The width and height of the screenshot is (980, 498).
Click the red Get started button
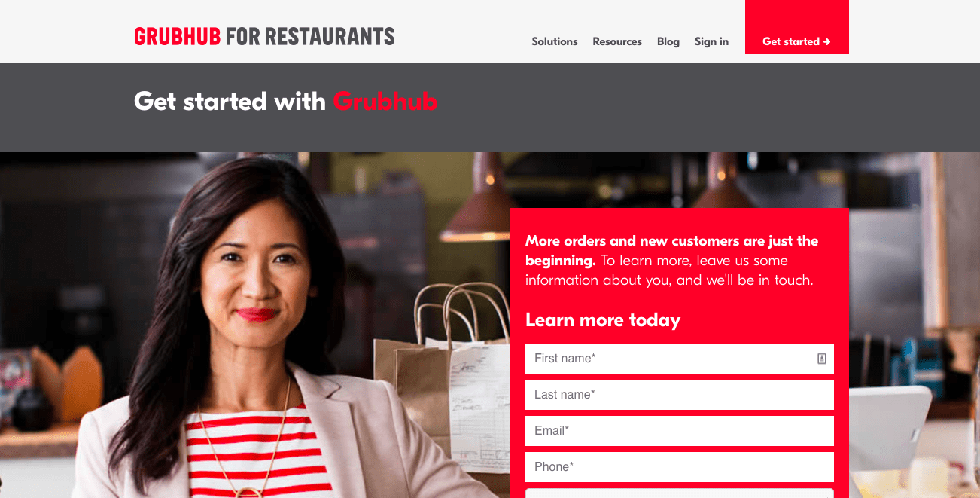click(x=797, y=27)
